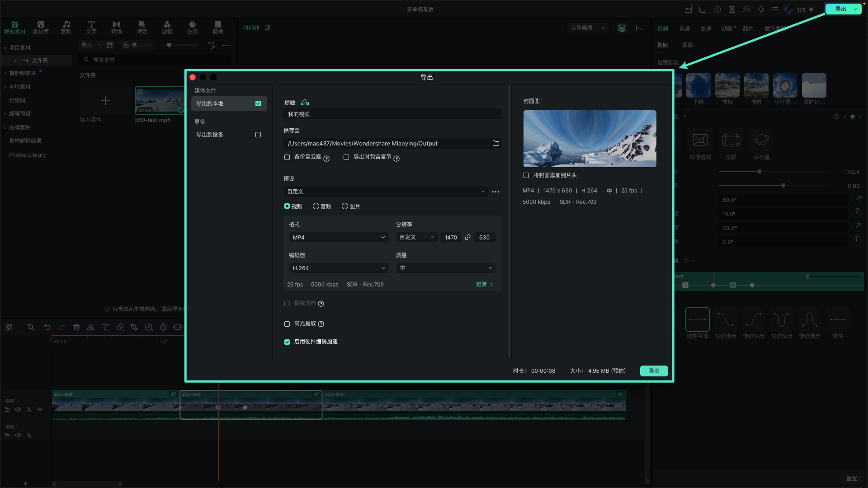The width and height of the screenshot is (868, 488).
Task: Open the 滤镜 filters panel
Action: point(167,28)
